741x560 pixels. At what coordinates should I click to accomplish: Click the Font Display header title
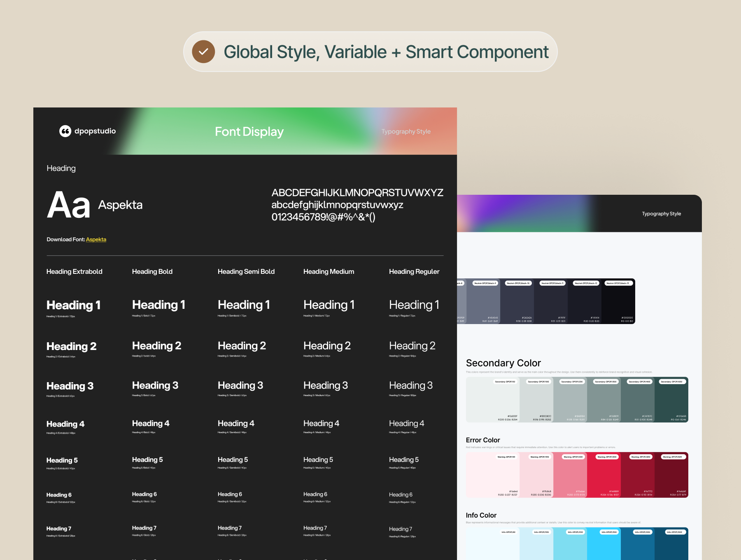coord(249,131)
